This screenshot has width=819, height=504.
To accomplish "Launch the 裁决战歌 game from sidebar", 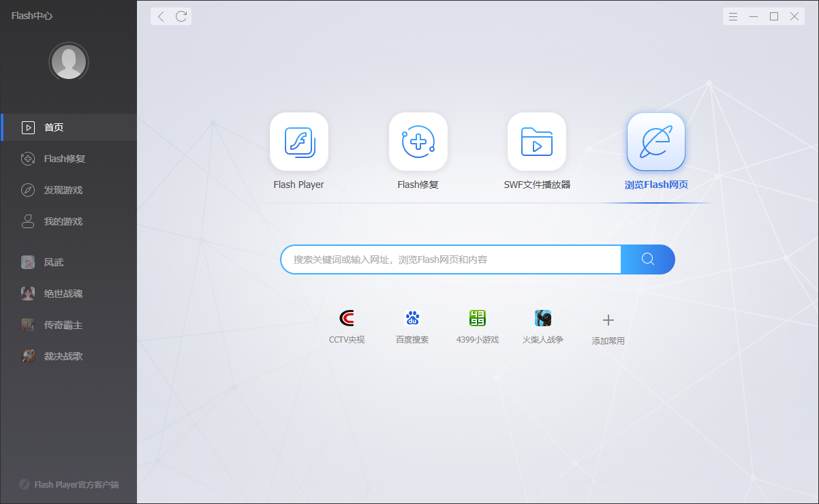I will 68,356.
